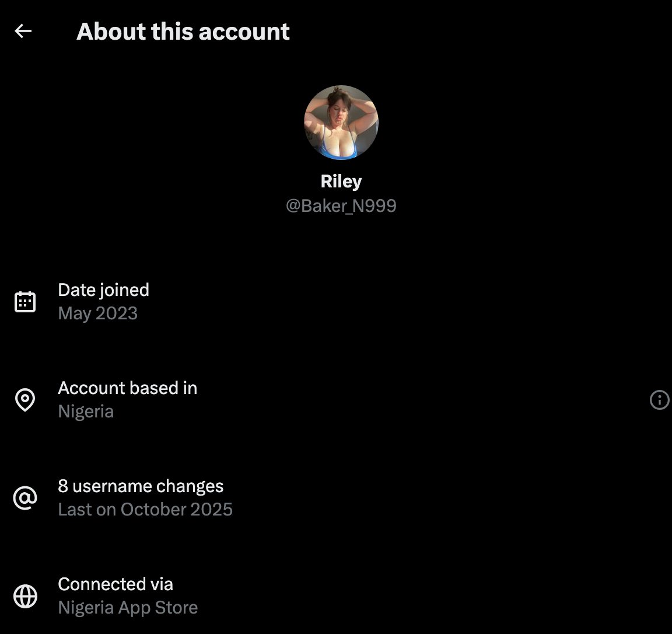Open the info icon beside Account based in
This screenshot has width=672, height=634.
(659, 400)
